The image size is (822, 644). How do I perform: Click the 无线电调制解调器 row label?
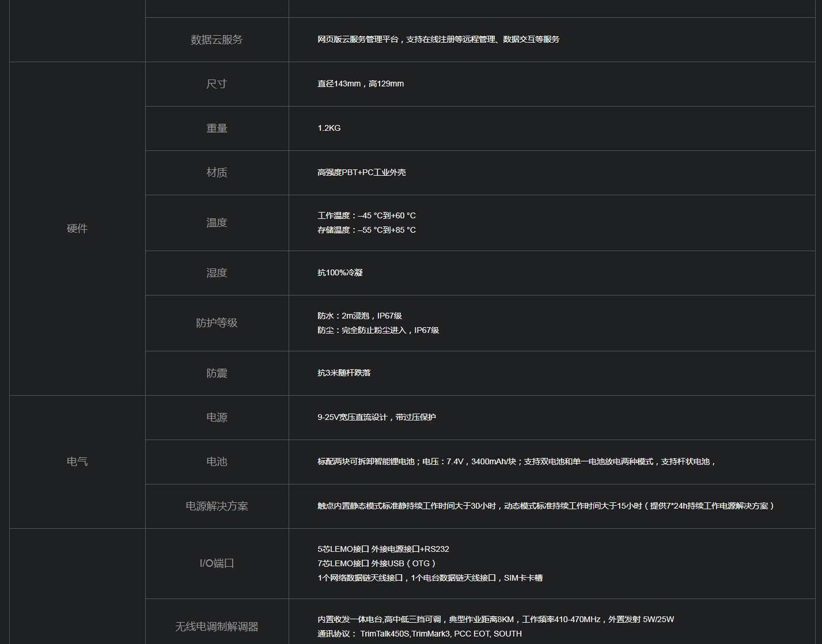(x=217, y=627)
